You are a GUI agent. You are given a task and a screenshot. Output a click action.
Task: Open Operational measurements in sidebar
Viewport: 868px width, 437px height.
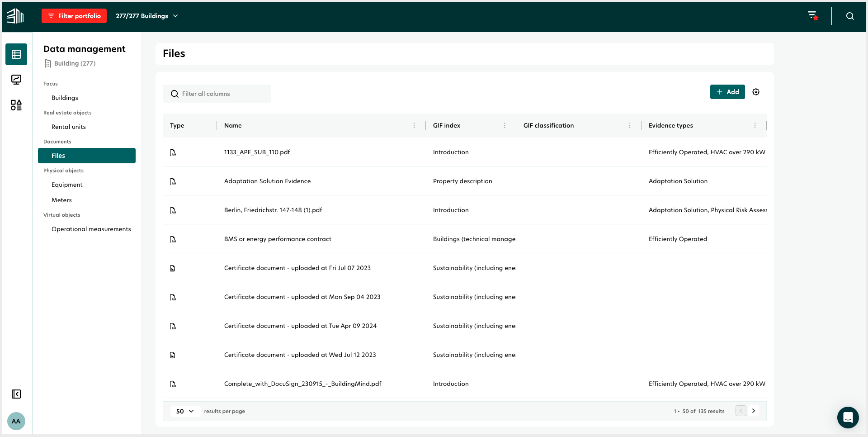tap(91, 229)
